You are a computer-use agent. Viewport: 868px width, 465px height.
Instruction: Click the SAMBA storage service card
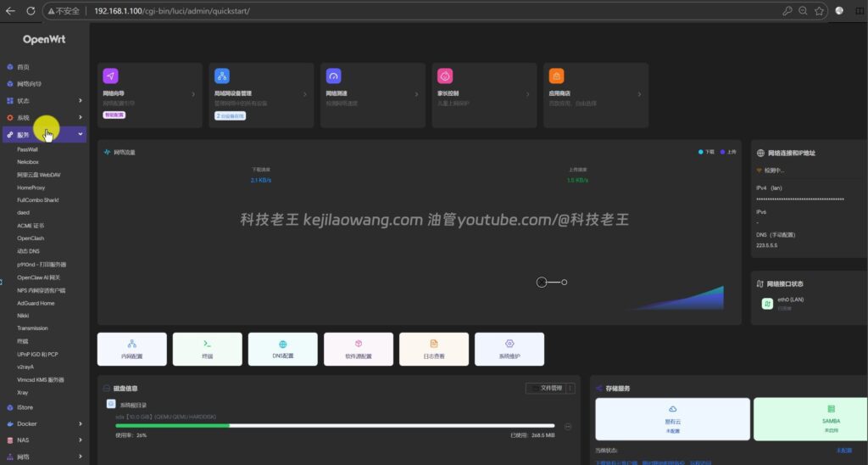[x=810, y=419]
